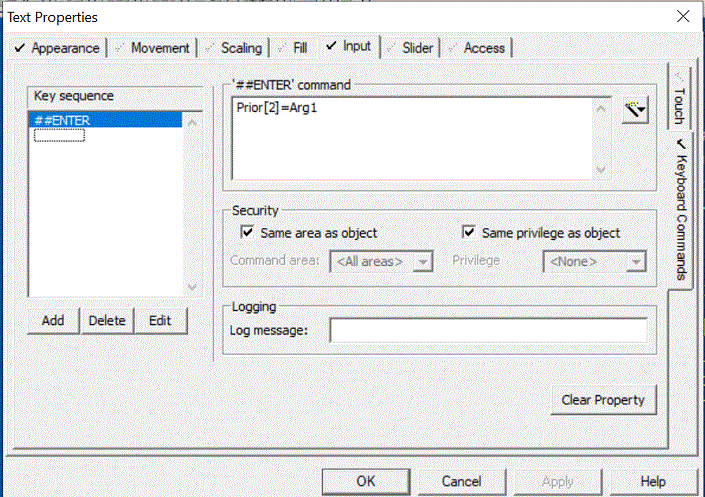Open the Privilege dropdown

point(593,261)
